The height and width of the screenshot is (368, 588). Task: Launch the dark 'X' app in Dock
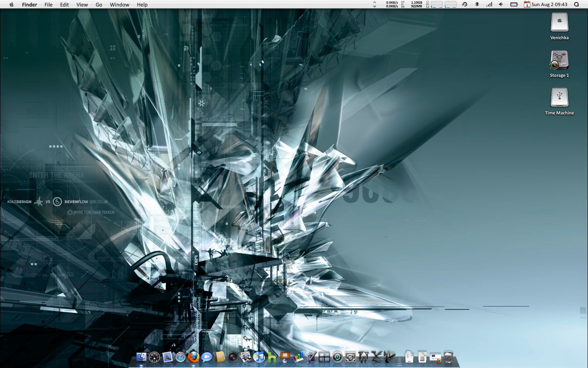coord(376,357)
